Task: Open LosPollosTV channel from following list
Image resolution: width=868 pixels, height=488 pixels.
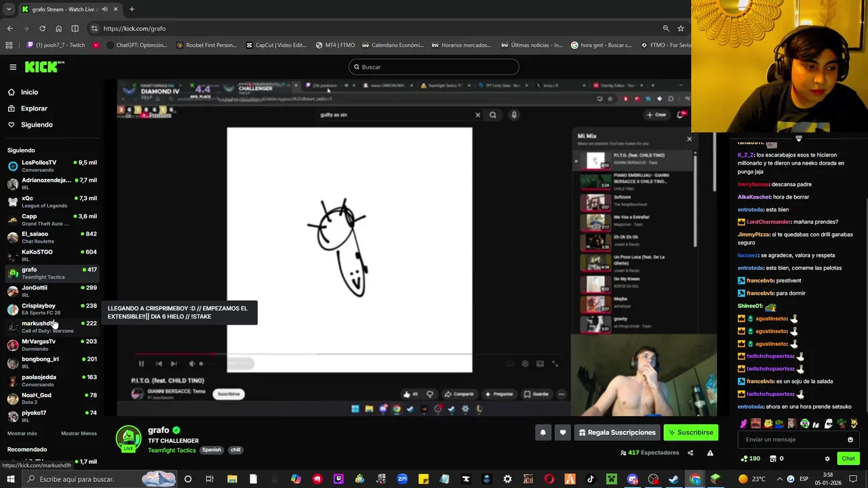Action: (52, 166)
